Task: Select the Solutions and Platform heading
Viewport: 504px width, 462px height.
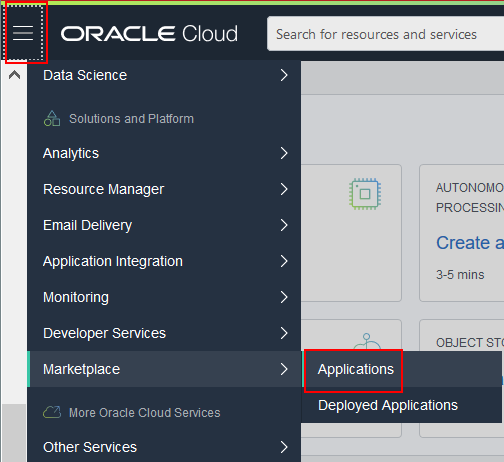Action: pos(131,119)
